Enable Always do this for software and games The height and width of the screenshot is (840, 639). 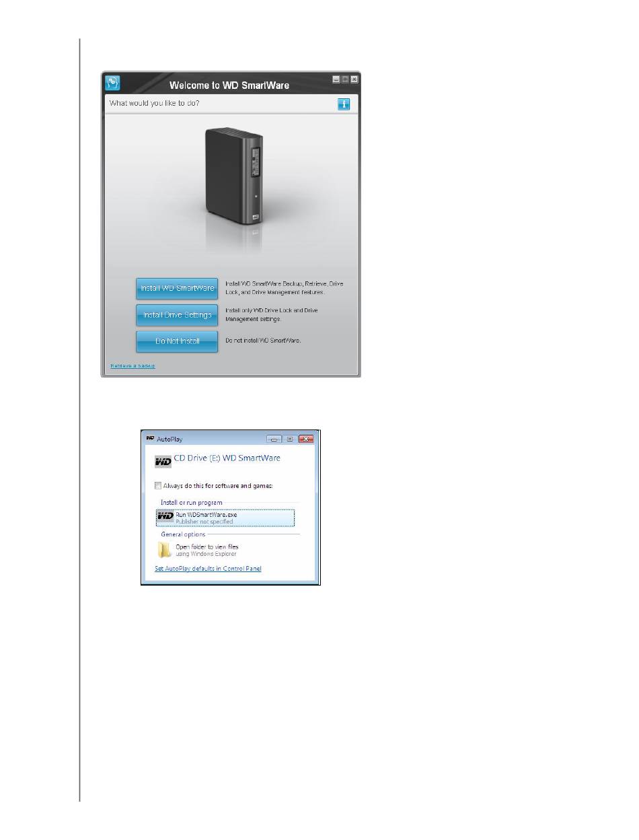[x=158, y=485]
